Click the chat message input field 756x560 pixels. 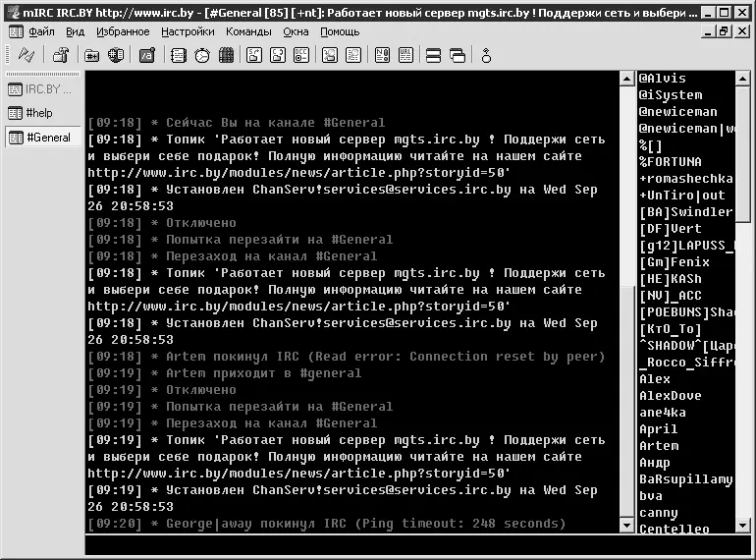[417, 545]
